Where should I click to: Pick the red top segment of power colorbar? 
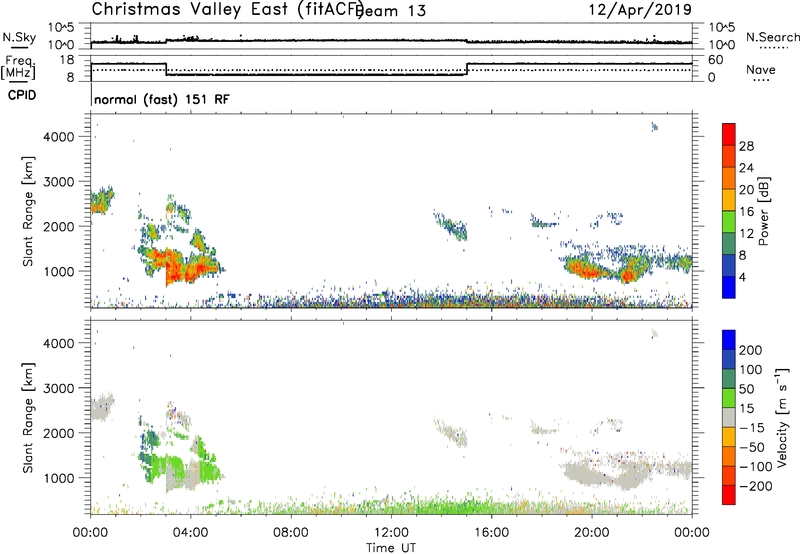[729, 134]
